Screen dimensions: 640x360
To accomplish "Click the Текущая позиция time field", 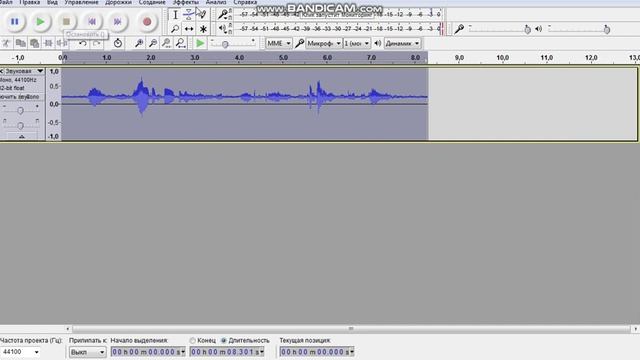I will coord(317,352).
